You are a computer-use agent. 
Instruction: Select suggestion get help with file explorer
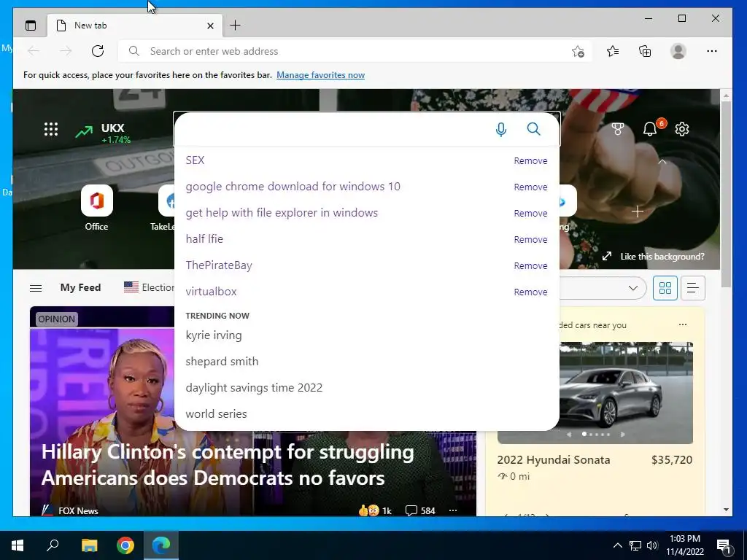(282, 212)
